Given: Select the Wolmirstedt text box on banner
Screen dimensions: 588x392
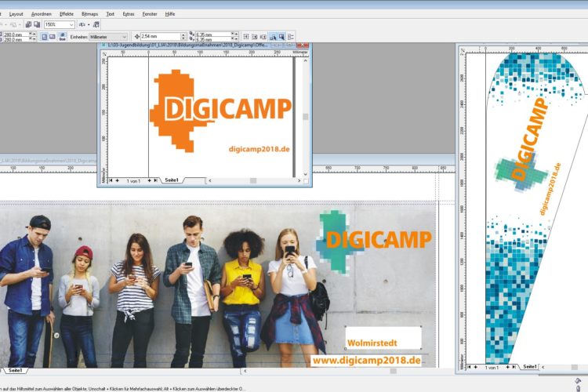Looking at the screenshot, I should 383,338.
